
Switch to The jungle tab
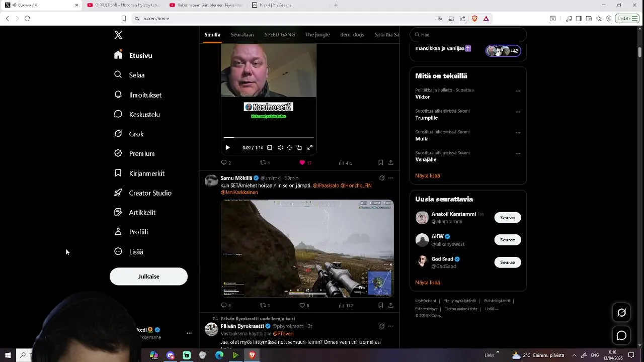tap(317, 35)
